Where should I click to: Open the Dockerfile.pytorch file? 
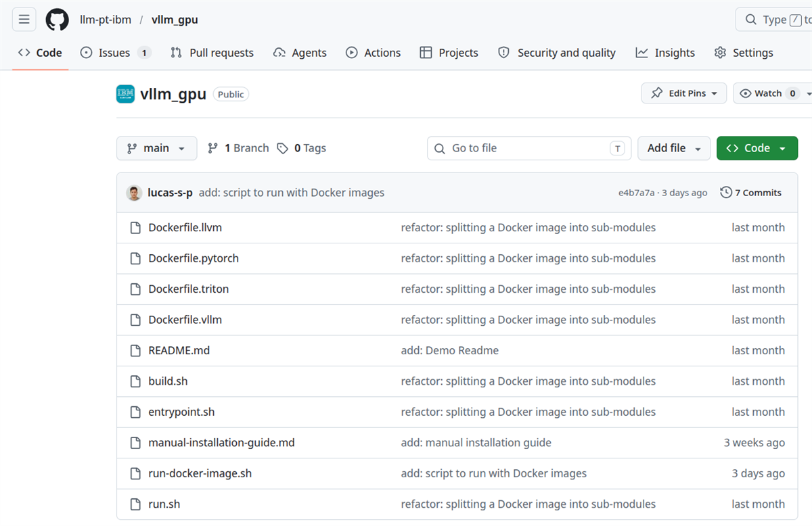194,258
